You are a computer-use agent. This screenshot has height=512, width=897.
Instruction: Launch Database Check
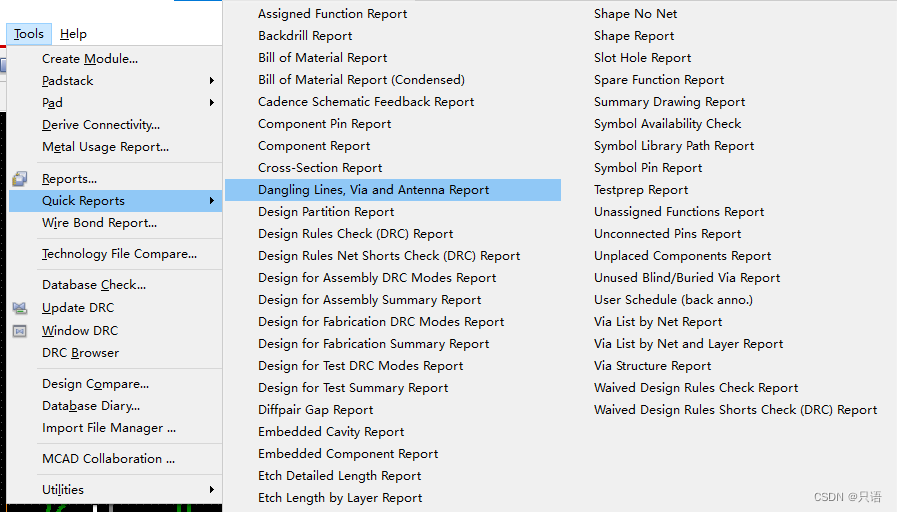pyautogui.click(x=94, y=285)
